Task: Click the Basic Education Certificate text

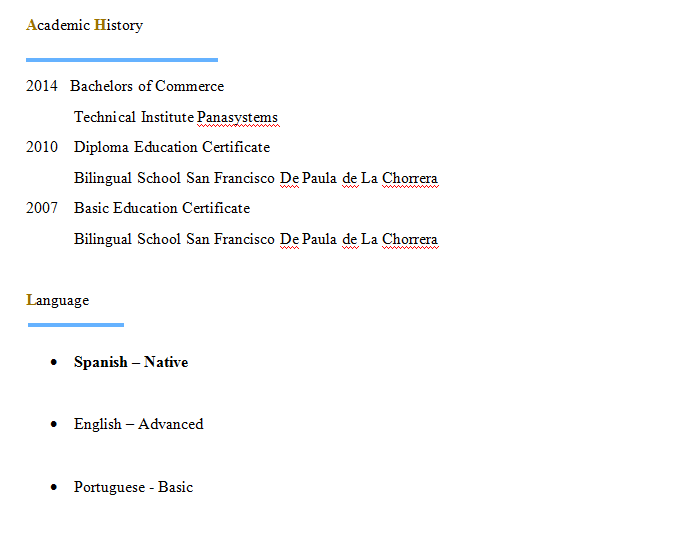Action: click(162, 208)
